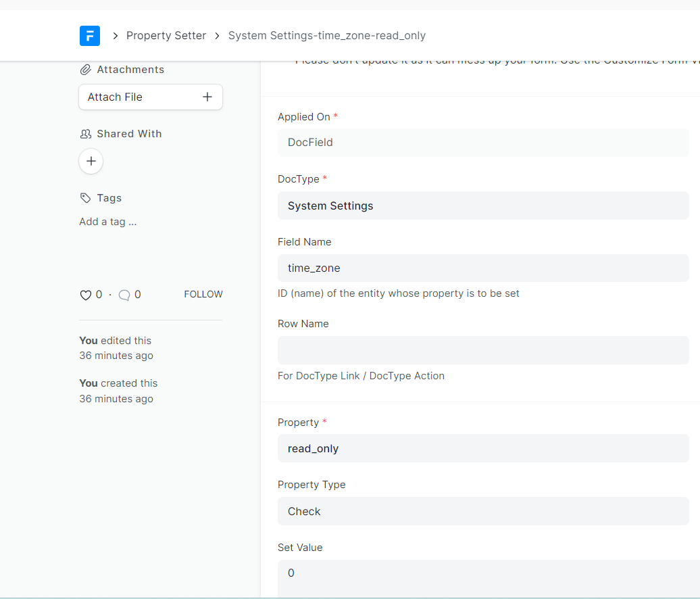Click the FOLLOW link
This screenshot has width=700, height=599.
coord(203,294)
